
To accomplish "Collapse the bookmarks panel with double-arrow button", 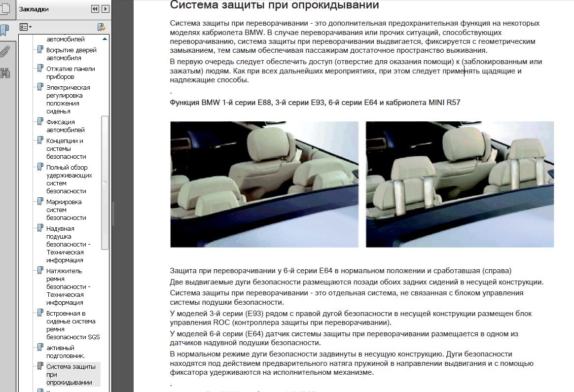I will [95, 9].
